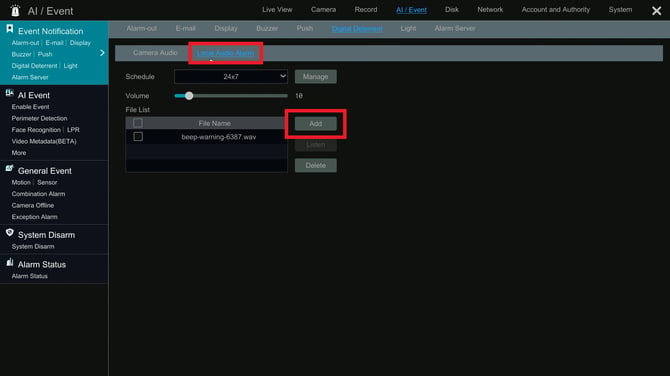The height and width of the screenshot is (376, 670).
Task: Open Sensor under General Event
Action: pos(47,182)
